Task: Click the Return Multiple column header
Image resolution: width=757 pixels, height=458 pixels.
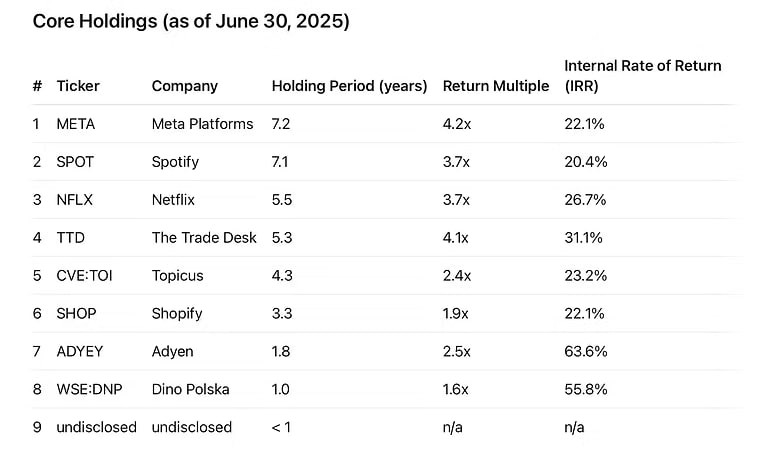Action: pyautogui.click(x=496, y=86)
